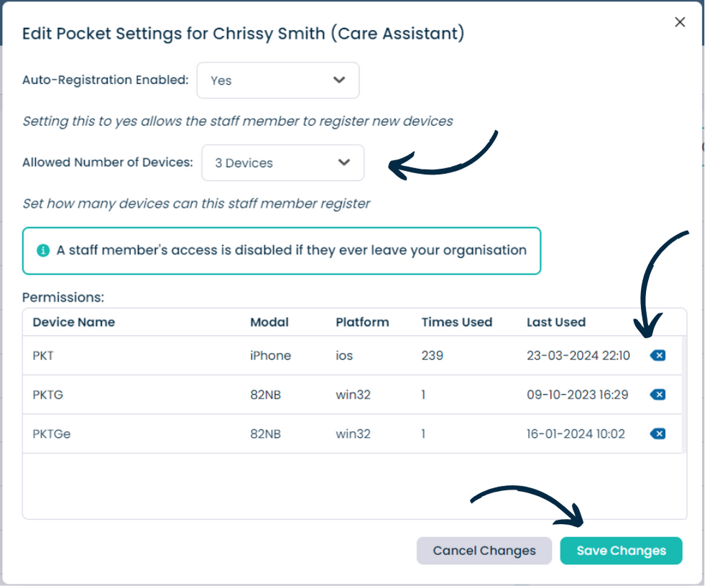Click the chevron beside 3 Devices
The image size is (707, 588).
pyautogui.click(x=345, y=162)
